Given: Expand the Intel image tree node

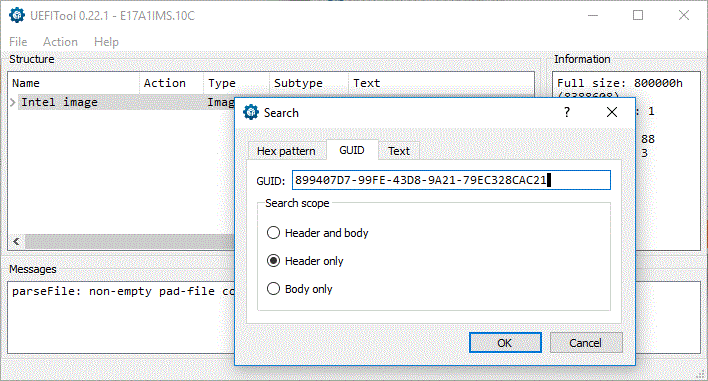Looking at the screenshot, I should coord(13,102).
